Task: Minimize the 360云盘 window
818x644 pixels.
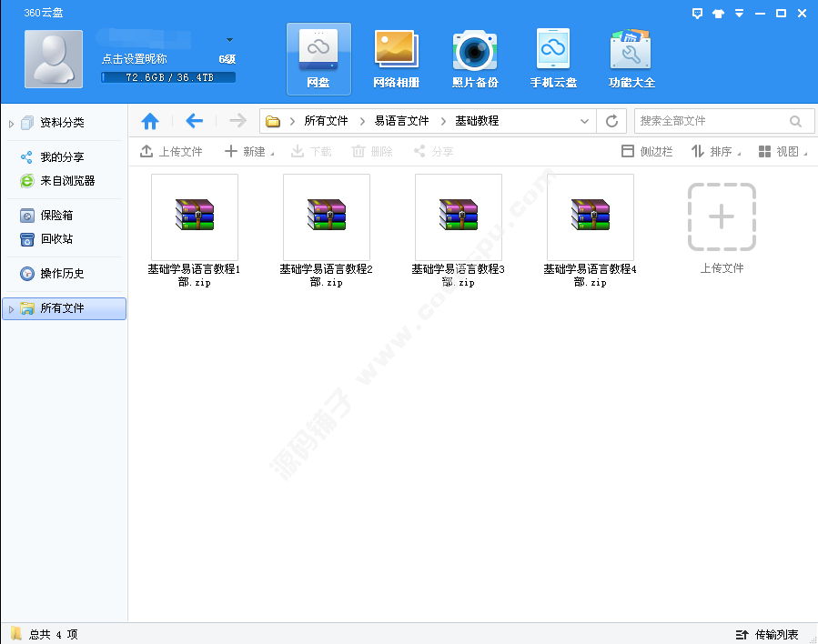Action: click(760, 14)
